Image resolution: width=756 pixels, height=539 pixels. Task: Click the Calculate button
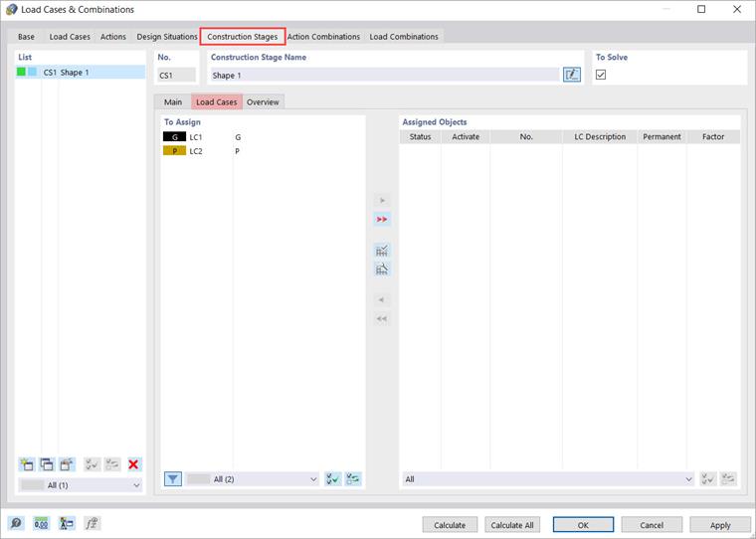(450, 525)
